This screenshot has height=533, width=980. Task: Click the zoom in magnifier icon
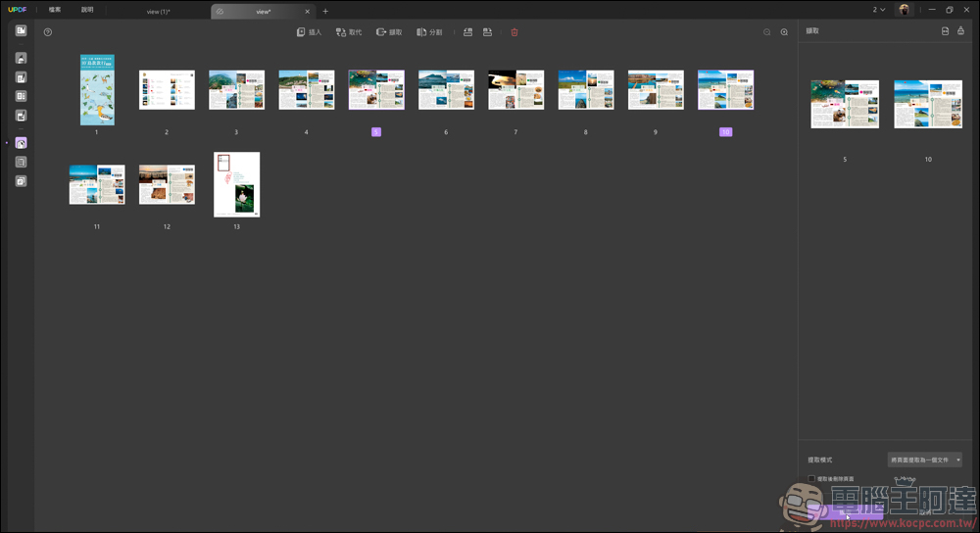[784, 32]
